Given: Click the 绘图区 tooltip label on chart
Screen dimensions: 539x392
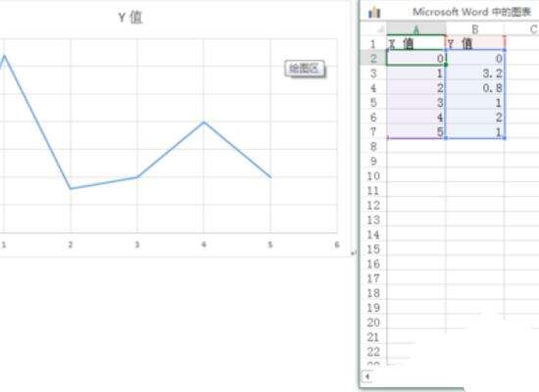Looking at the screenshot, I should tap(305, 69).
